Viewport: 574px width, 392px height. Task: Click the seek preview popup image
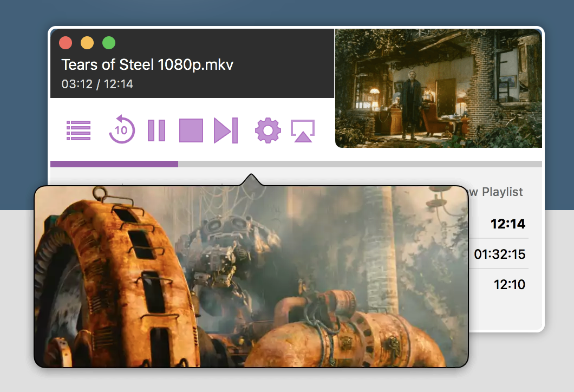(x=251, y=276)
